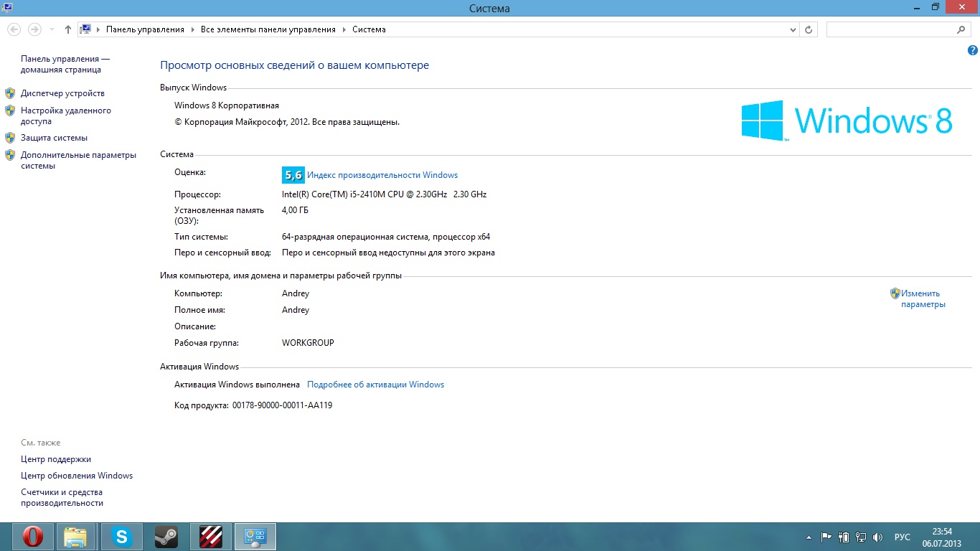The image size is (980, 551).
Task: Select the Панель управления breadcrumb in address bar
Action: [145, 29]
